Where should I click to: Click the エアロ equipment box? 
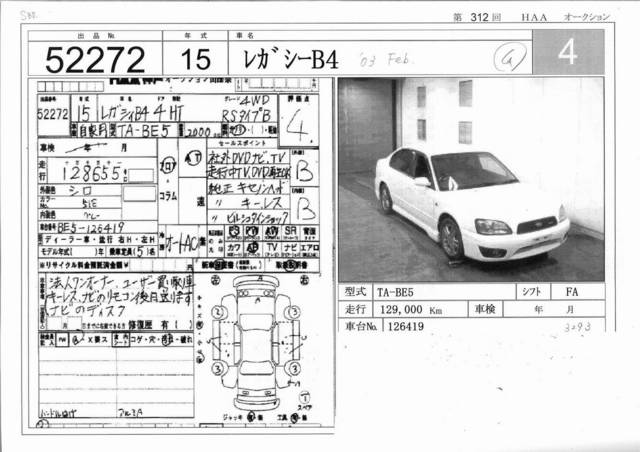click(309, 248)
